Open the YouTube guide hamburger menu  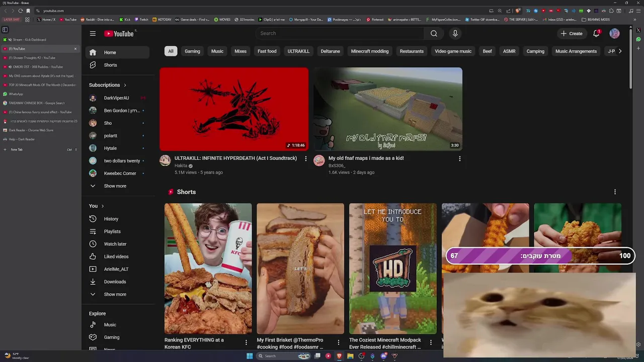(x=93, y=34)
